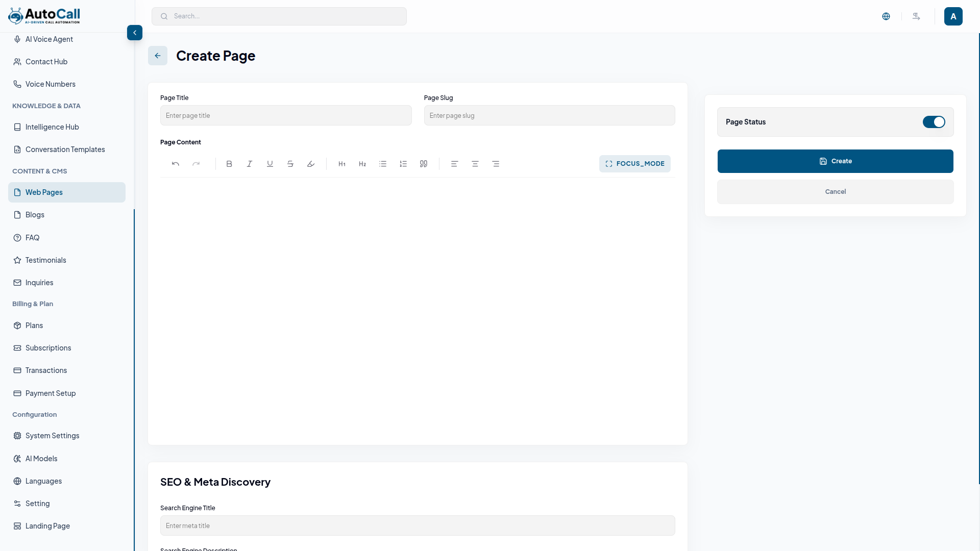Enable FOCUS_MODE in the editor
980x551 pixels.
[x=635, y=164]
